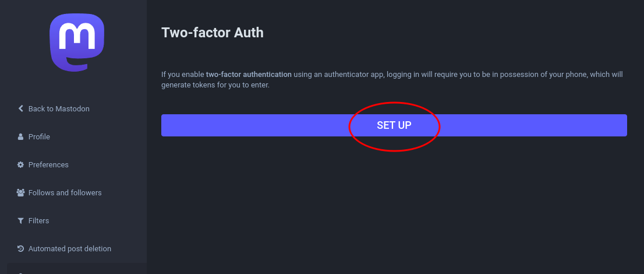Screen dimensions: 644x274
Task: Click the post deletion history icon
Action: 20,248
